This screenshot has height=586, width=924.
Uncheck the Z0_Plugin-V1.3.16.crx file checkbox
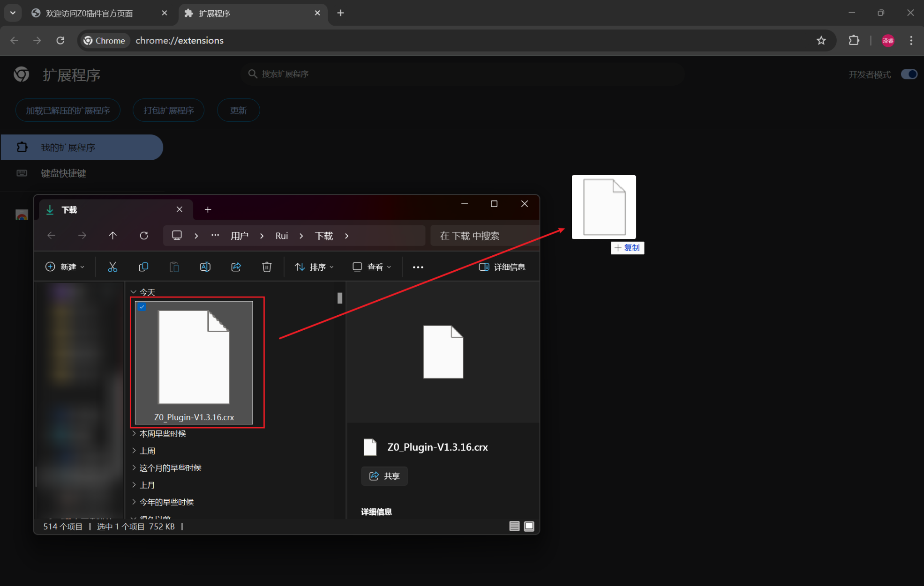(x=142, y=307)
